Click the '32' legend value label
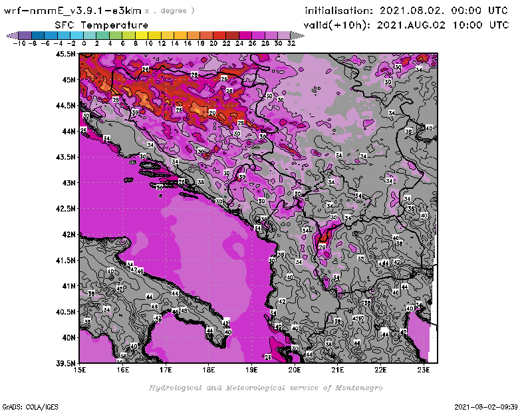Screen dimensions: 532x411 point(291,43)
